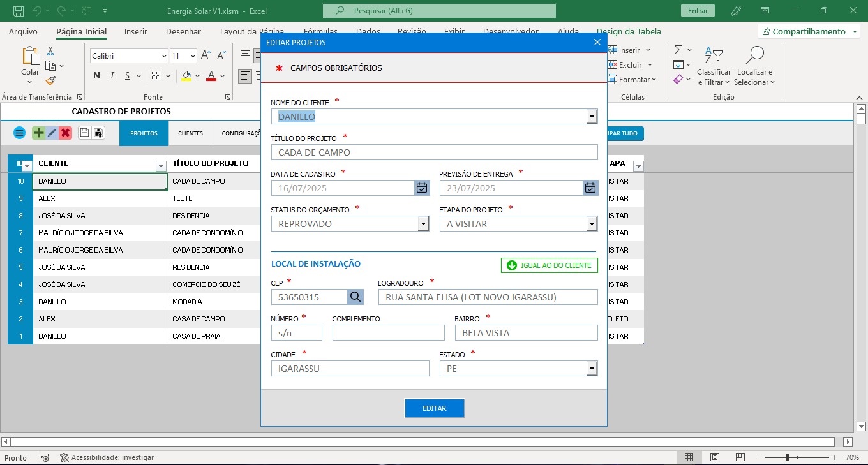Open Classificar e Filtrar menu
The width and height of the screenshot is (868, 465).
coord(714,66)
